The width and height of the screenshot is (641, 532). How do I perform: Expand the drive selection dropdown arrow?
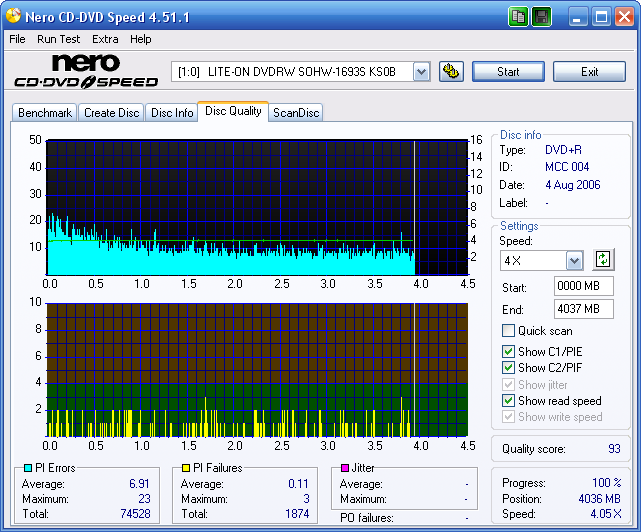click(x=421, y=72)
